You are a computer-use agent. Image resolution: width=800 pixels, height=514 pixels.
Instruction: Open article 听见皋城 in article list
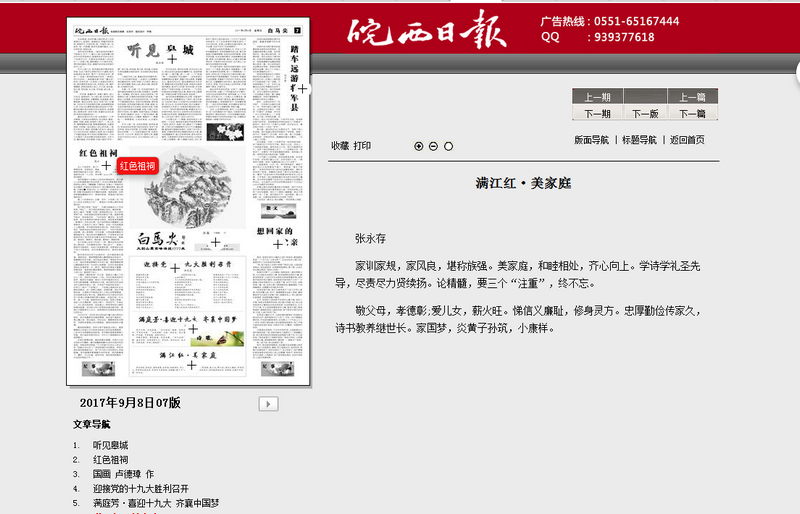110,445
